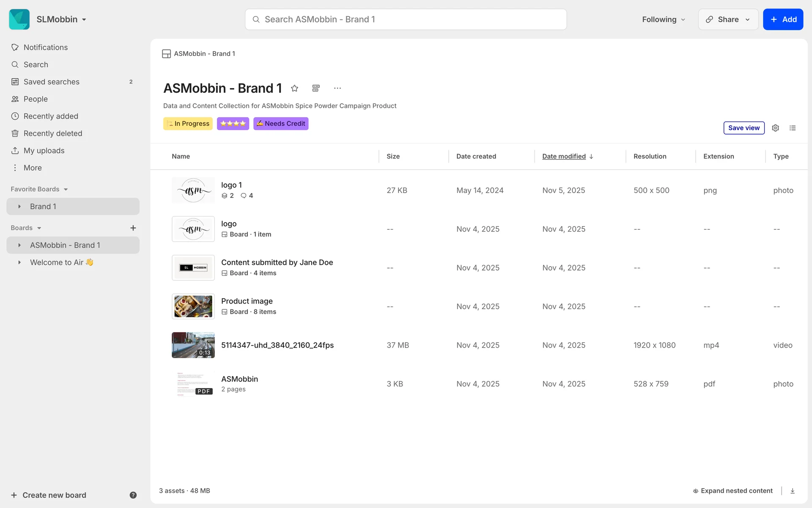This screenshot has height=508, width=812.
Task: Click the blue Add button
Action: (783, 19)
